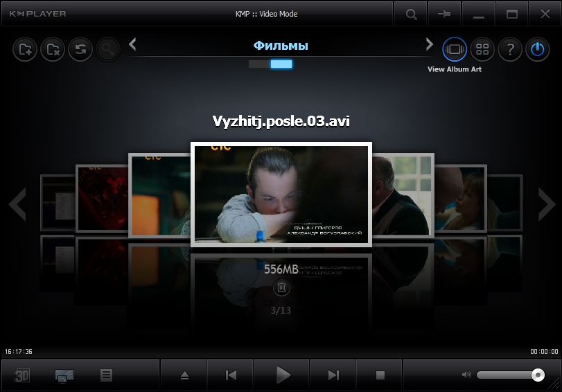Select the blonde woman thumbnail on right
Screen dimensions: 562x392
(461, 198)
